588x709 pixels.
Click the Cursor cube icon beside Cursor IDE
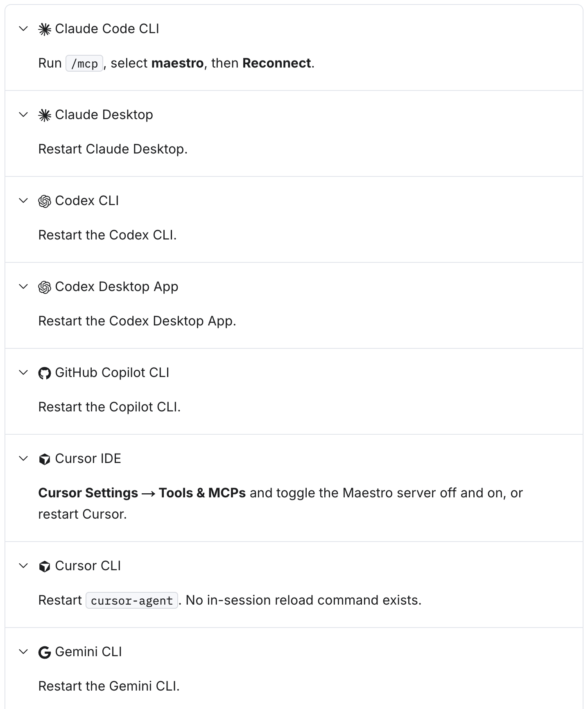coord(45,459)
